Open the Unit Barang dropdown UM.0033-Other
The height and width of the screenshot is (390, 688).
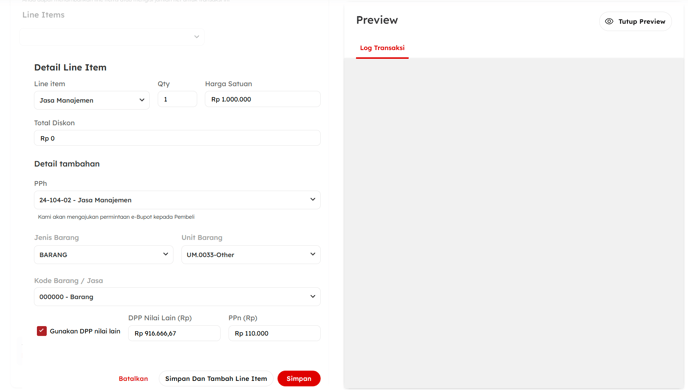[x=251, y=254]
